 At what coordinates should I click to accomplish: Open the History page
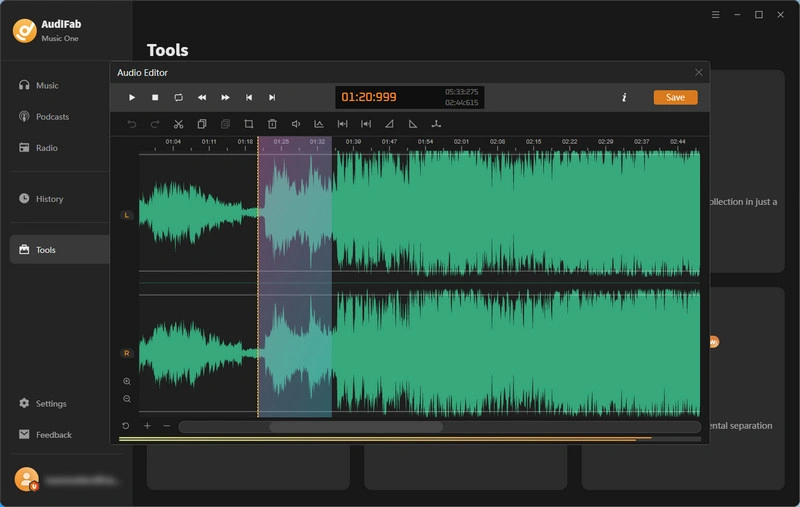coord(41,198)
